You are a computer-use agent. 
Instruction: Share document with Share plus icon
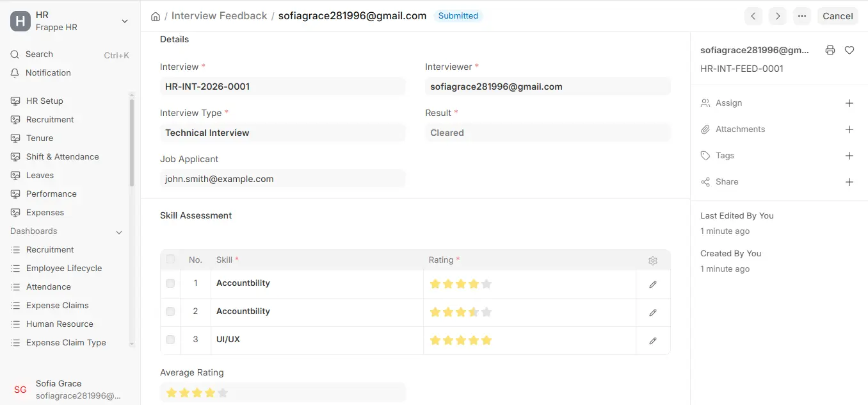(849, 182)
